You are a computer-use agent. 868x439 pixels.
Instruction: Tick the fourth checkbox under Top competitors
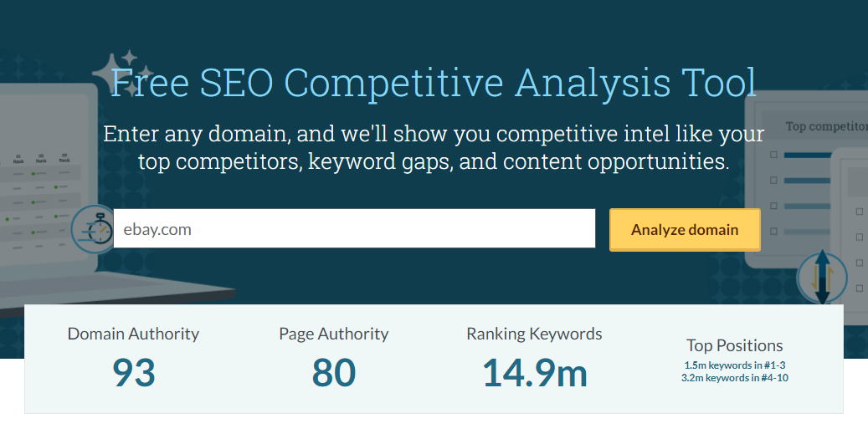tap(773, 232)
